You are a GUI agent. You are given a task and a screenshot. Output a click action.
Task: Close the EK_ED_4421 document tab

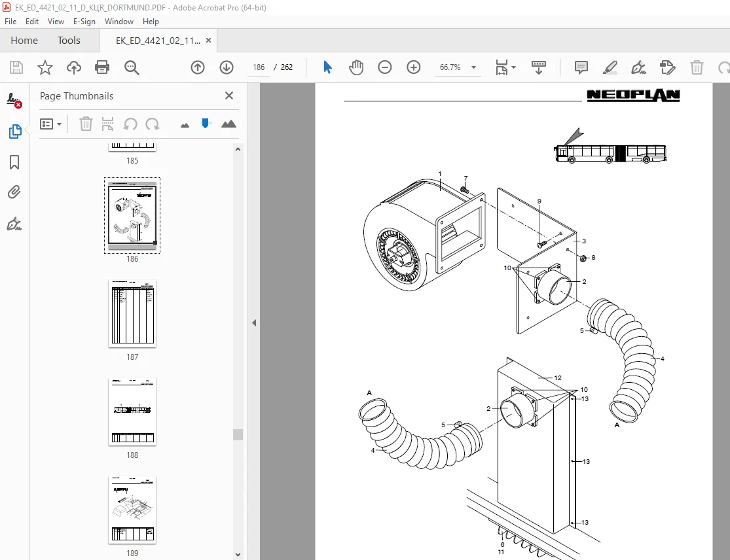coord(209,41)
